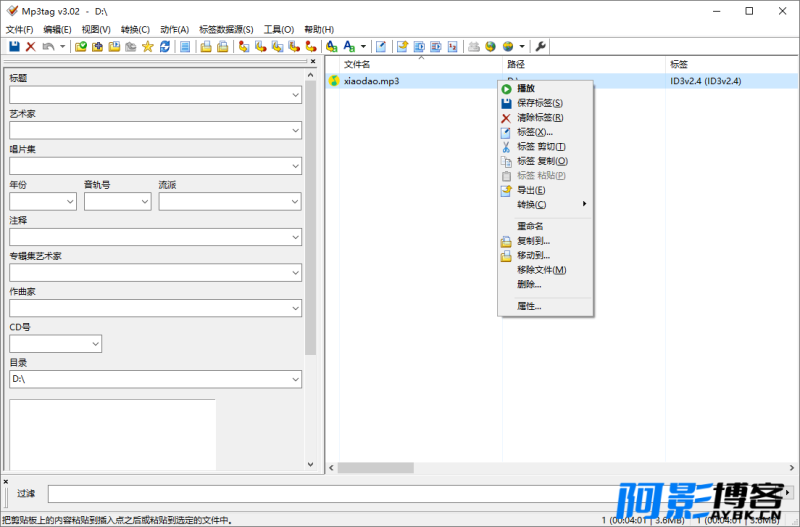Click the 文件名 column header

tap(421, 64)
